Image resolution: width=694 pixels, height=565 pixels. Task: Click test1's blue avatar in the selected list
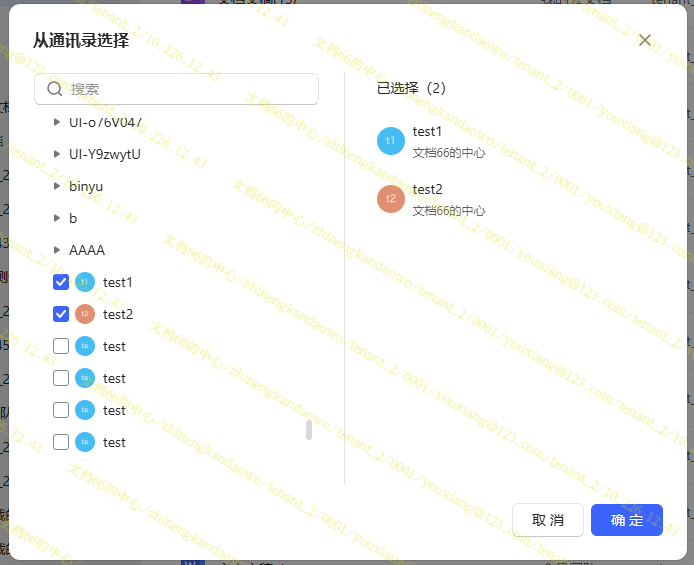[x=390, y=141]
